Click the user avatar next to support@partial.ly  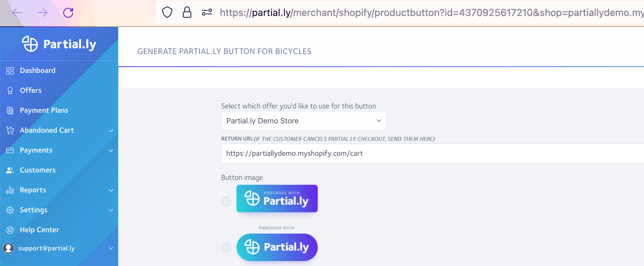point(8,248)
